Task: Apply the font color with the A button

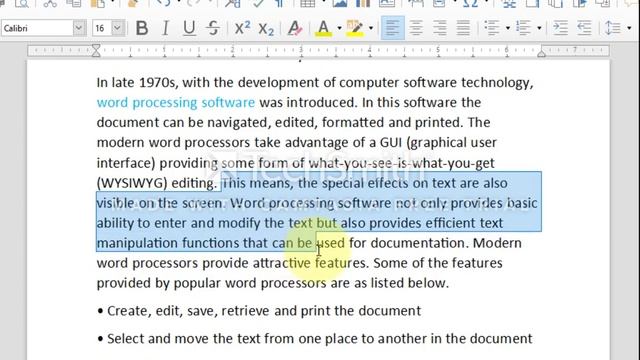Action: [x=323, y=28]
